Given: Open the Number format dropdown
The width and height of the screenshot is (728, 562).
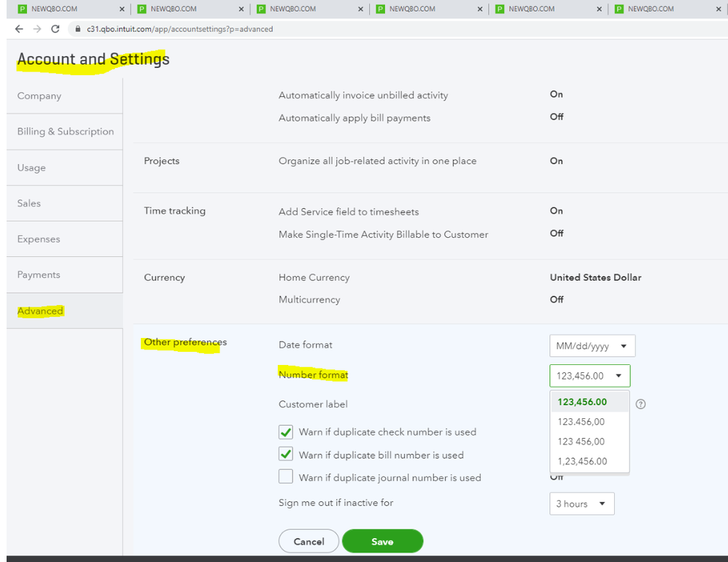Looking at the screenshot, I should (x=589, y=375).
